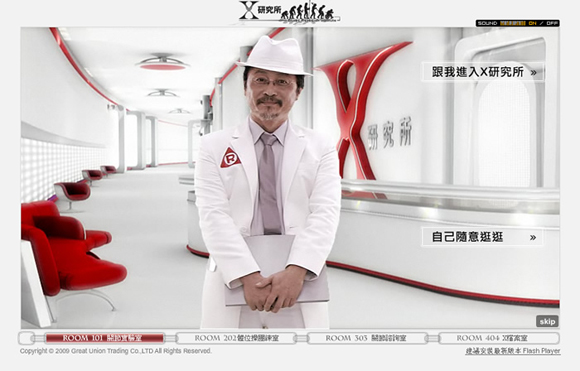This screenshot has height=371, width=580.
Task: Open ROOM 202 tab
Action: coord(236,338)
